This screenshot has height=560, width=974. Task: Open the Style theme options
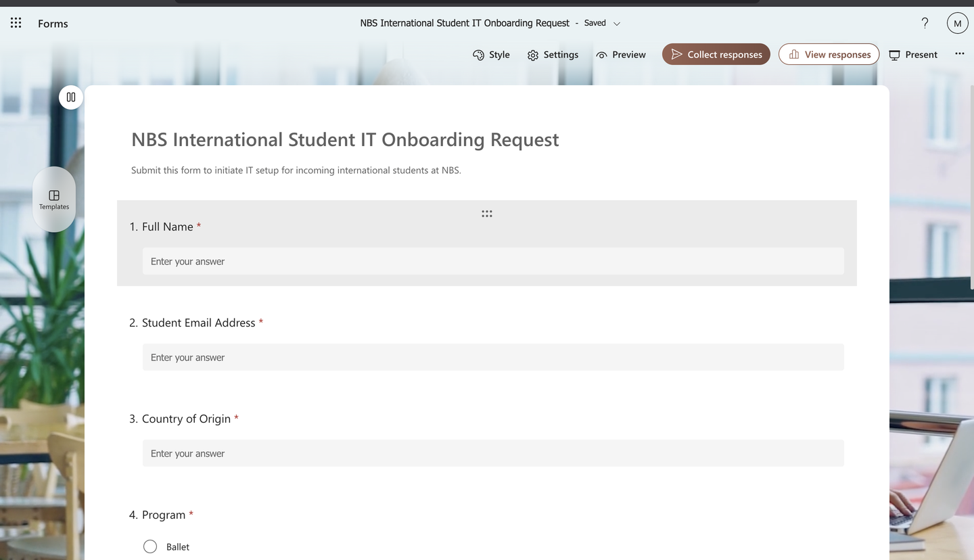pos(492,55)
